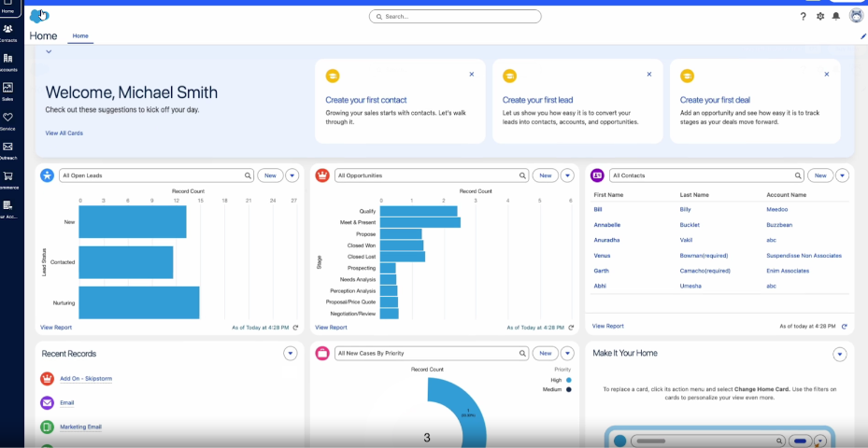
Task: Open Create your first lead link
Action: (x=537, y=100)
